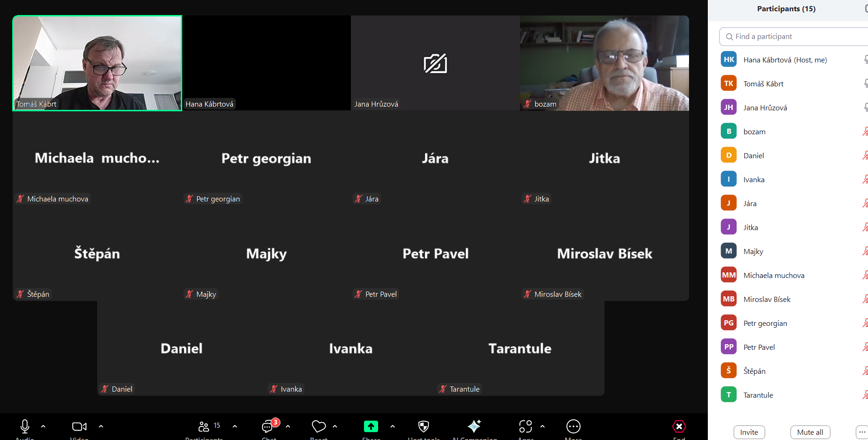Select Miroslav Bísek in participants list
Viewport: 868px width, 440px height.
click(767, 299)
